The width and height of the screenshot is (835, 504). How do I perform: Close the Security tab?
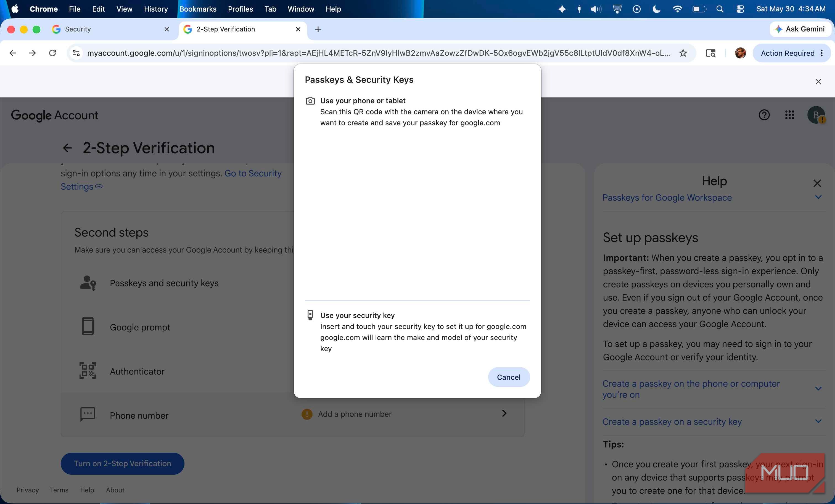pos(167,30)
